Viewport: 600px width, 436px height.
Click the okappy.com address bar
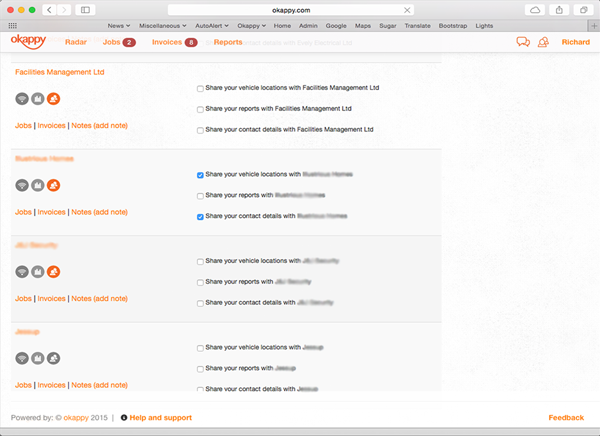(x=291, y=10)
